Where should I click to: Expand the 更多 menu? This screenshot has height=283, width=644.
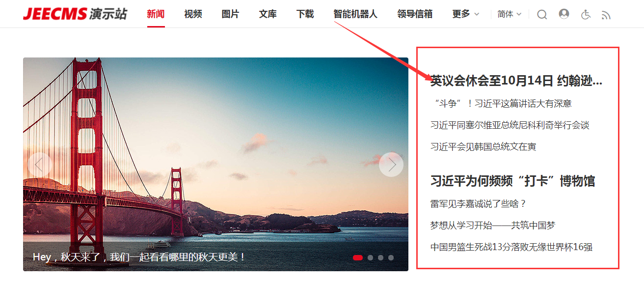coord(465,14)
